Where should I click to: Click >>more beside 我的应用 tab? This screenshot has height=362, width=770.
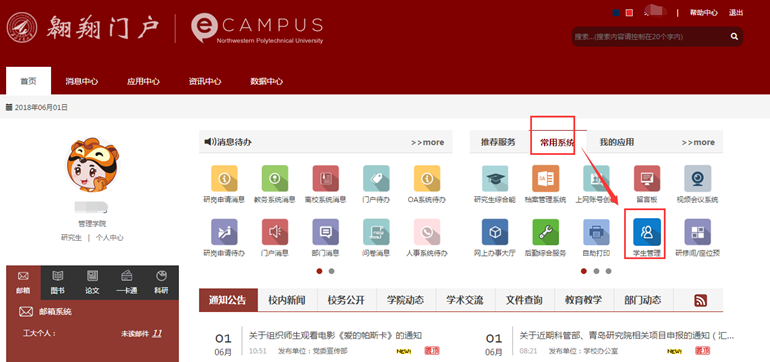[698, 142]
